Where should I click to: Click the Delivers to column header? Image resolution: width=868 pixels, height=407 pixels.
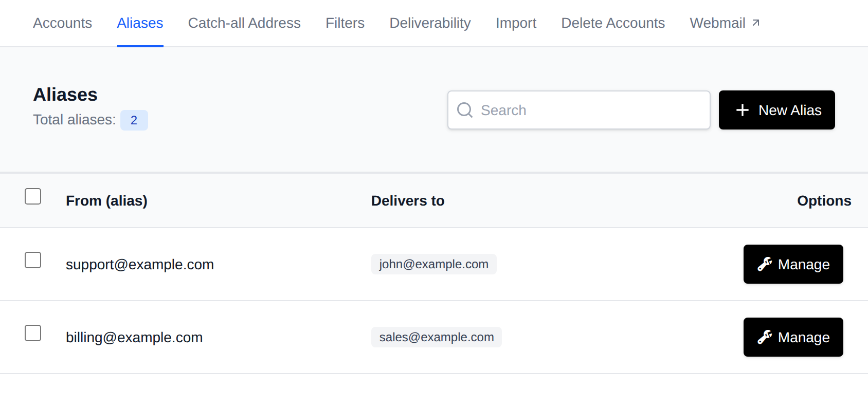point(408,201)
